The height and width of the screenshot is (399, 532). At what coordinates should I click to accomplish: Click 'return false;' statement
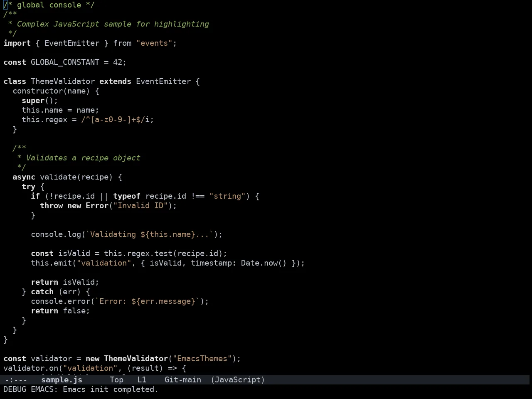(x=61, y=311)
